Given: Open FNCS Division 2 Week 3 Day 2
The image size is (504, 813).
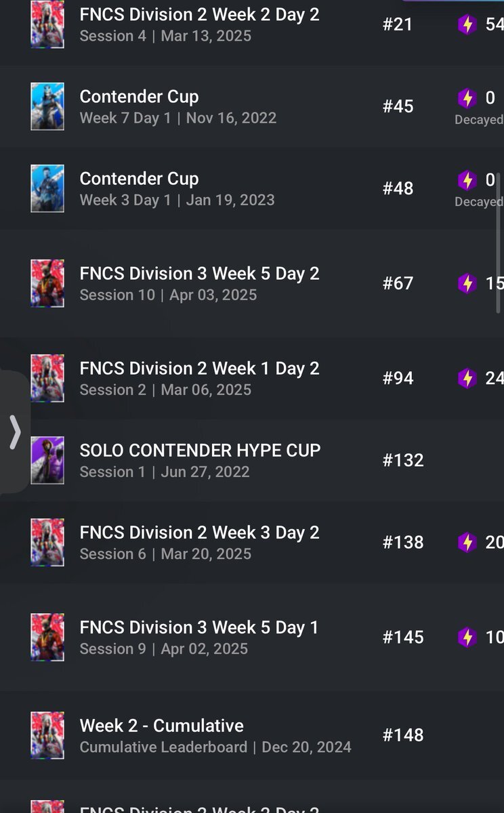Looking at the screenshot, I should pos(252,542).
